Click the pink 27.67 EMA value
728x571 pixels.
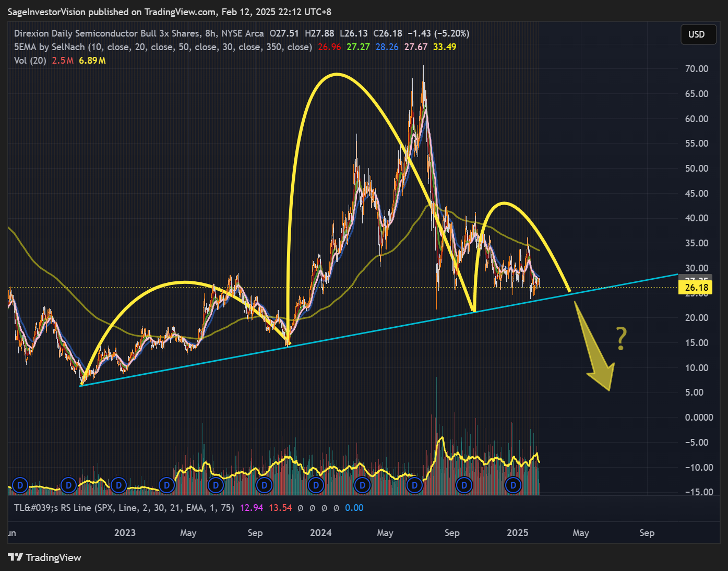click(416, 47)
